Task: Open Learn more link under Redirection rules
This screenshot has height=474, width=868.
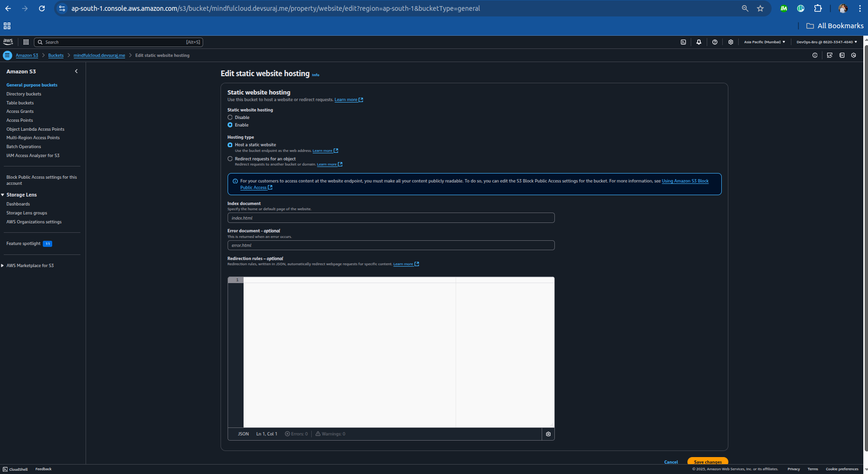Action: click(406, 264)
